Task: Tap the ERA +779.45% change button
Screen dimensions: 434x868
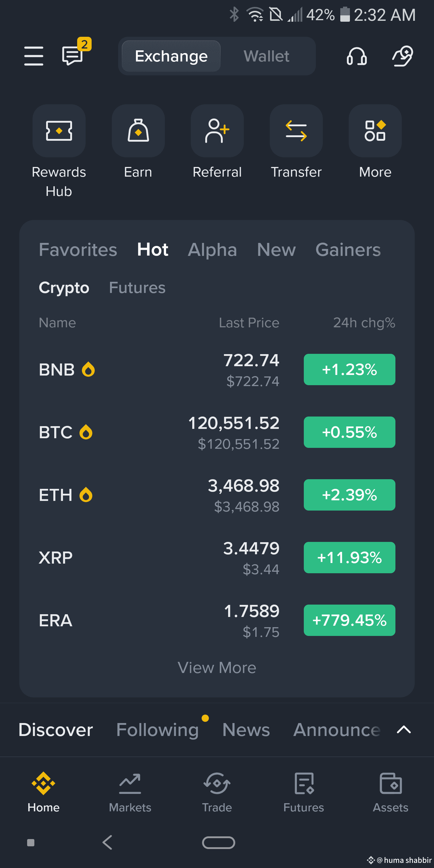Action: pyautogui.click(x=349, y=620)
